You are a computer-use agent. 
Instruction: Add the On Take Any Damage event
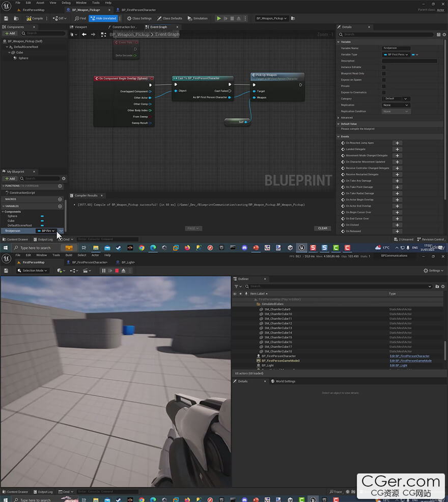pyautogui.click(x=397, y=181)
